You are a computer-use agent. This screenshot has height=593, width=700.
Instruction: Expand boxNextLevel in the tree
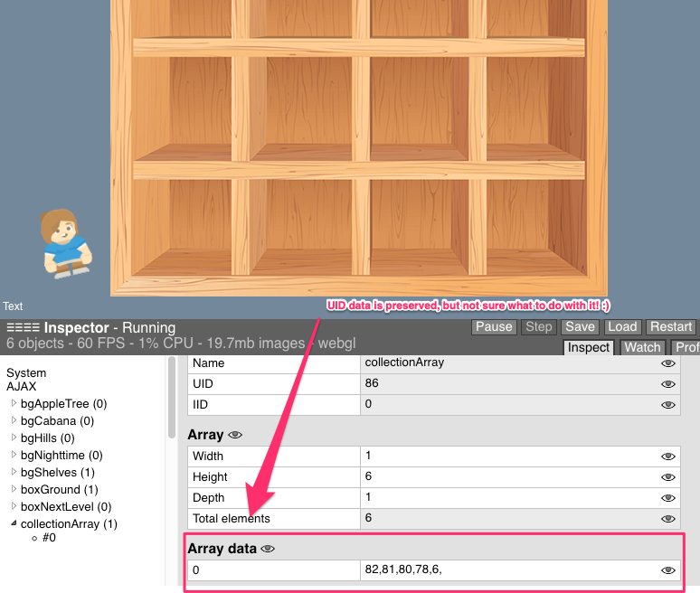pos(14,506)
